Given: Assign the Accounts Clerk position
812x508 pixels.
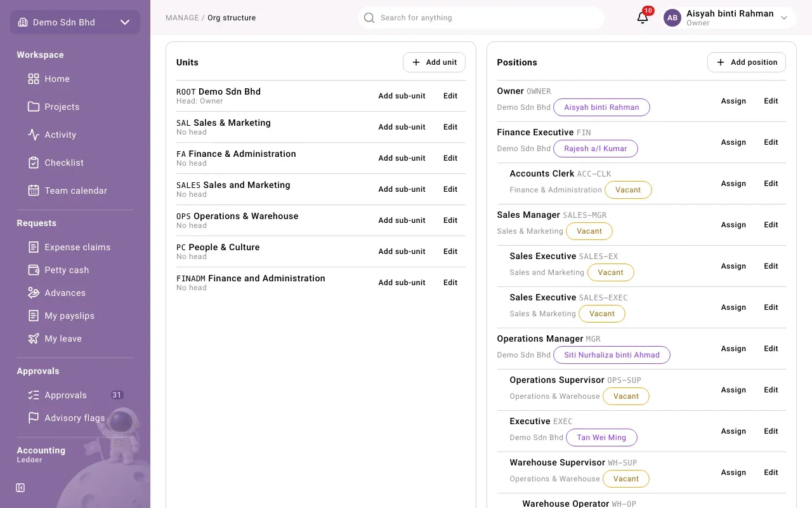Looking at the screenshot, I should (733, 184).
